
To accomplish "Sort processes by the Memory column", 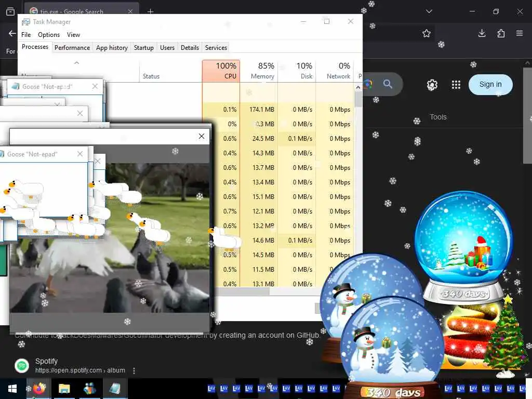I will point(259,71).
